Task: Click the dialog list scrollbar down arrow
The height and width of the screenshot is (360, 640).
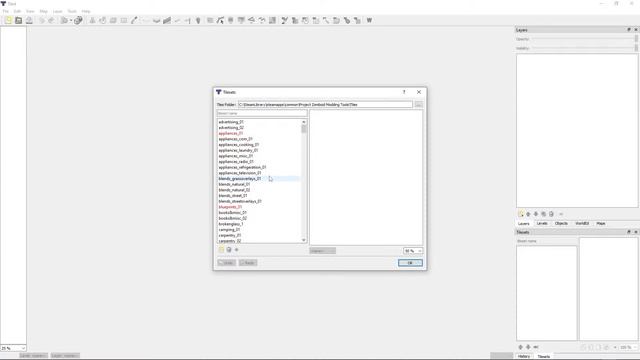Action: 304,240
